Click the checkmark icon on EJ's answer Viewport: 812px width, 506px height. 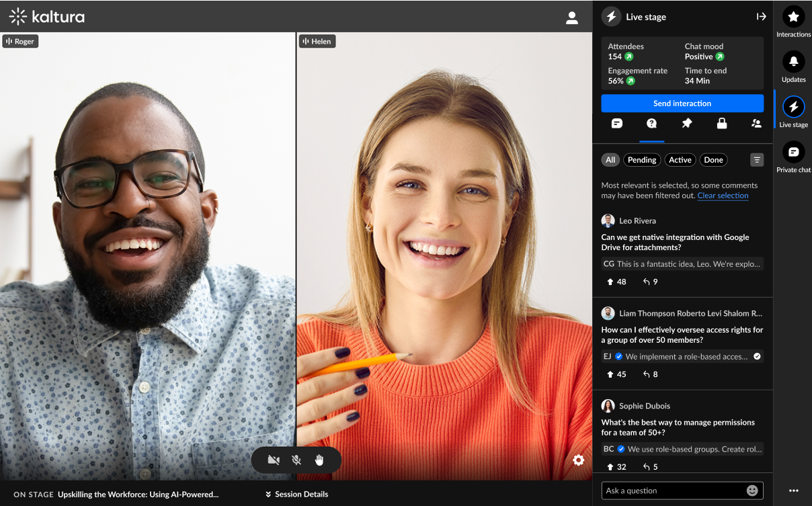click(x=757, y=356)
